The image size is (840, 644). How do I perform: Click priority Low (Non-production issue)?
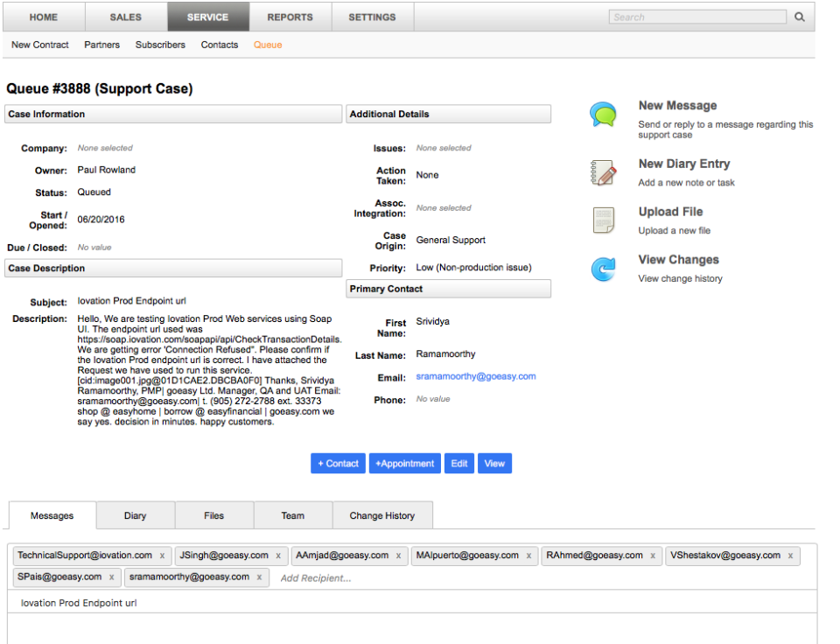[x=473, y=268]
